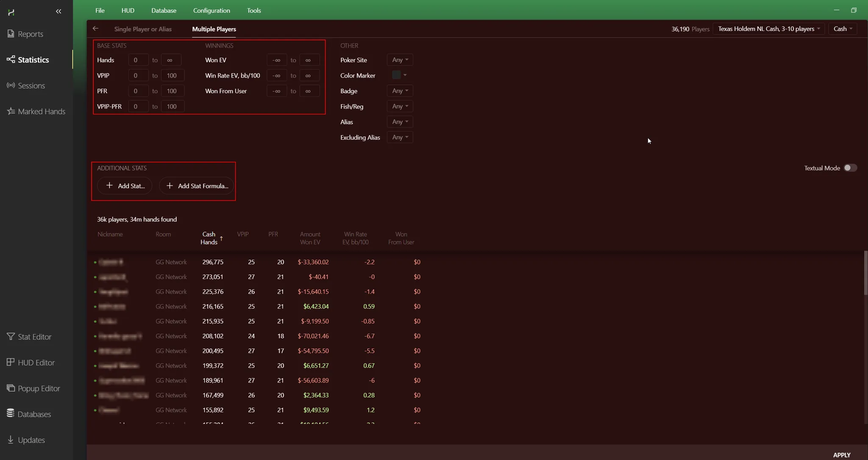Screen dimensions: 868x460
Task: Click Win Rate EV bb/100 minimum field
Action: pos(277,75)
